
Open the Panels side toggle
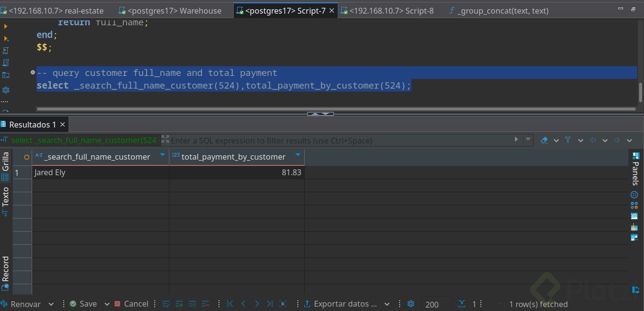[635, 168]
